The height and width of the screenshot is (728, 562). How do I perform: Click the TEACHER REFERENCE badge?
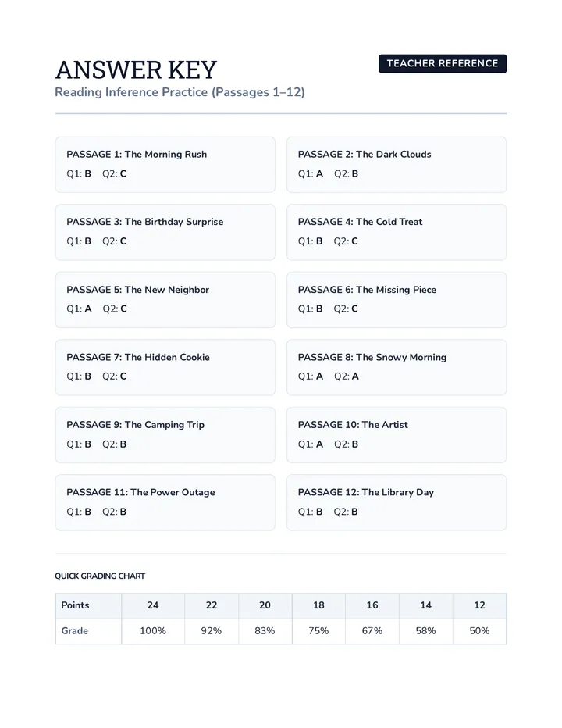pyautogui.click(x=443, y=63)
